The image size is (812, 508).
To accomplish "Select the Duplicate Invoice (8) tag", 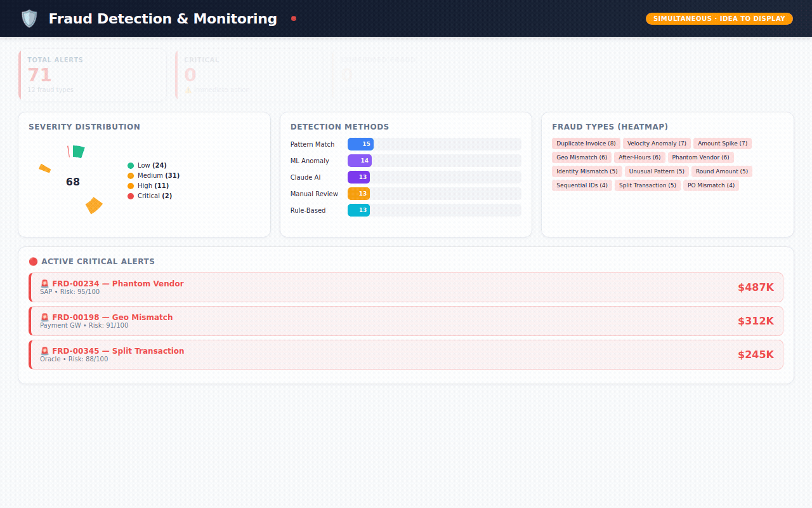I will click(x=586, y=144).
